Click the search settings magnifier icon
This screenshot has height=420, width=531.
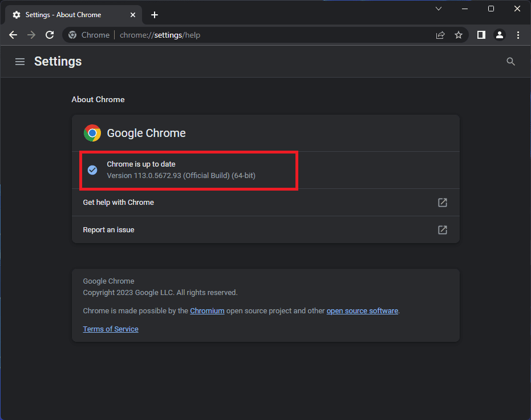click(510, 62)
